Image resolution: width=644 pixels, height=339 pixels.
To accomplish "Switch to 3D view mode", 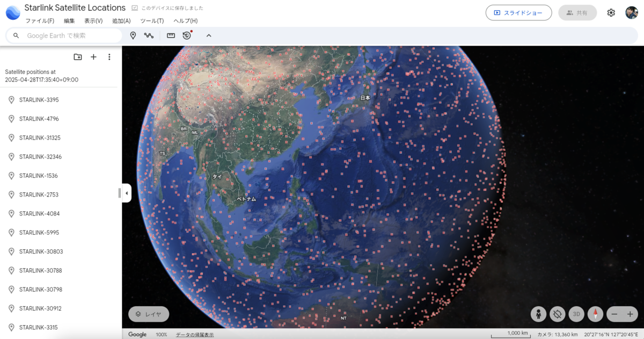I will pos(576,314).
